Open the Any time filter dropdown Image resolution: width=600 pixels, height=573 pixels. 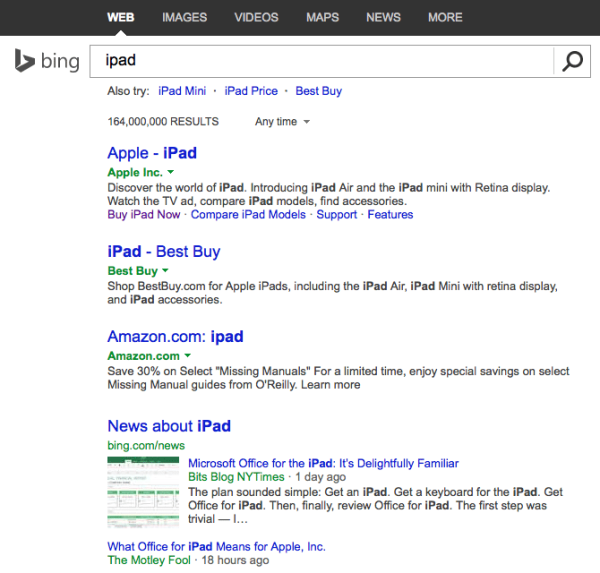point(282,122)
